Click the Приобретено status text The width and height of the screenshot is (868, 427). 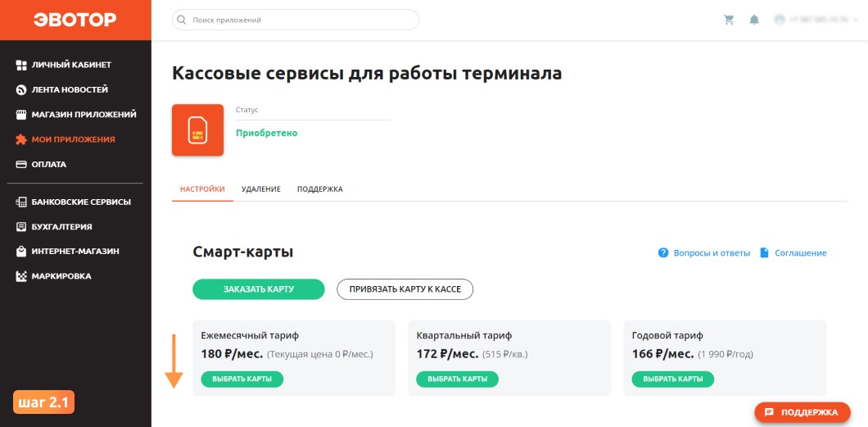pyautogui.click(x=267, y=133)
